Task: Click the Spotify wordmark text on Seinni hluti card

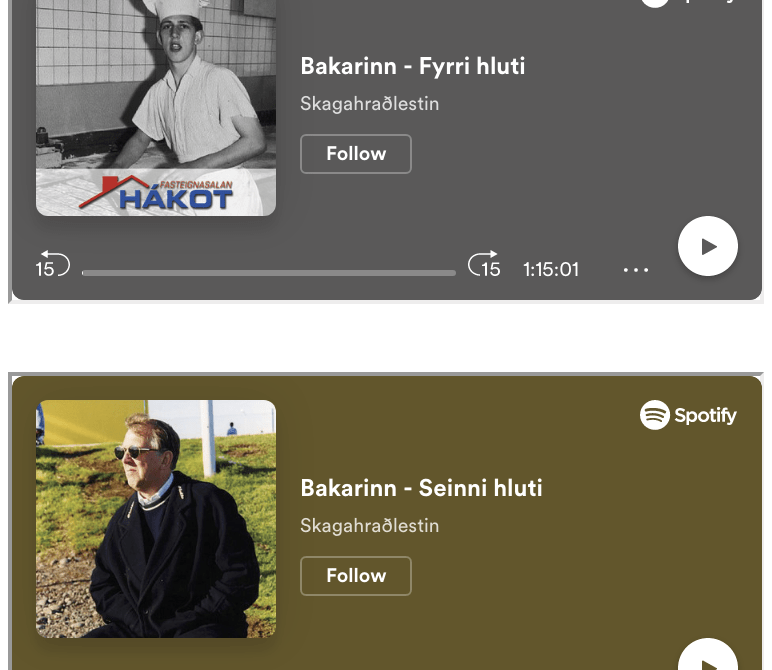Action: tap(706, 415)
